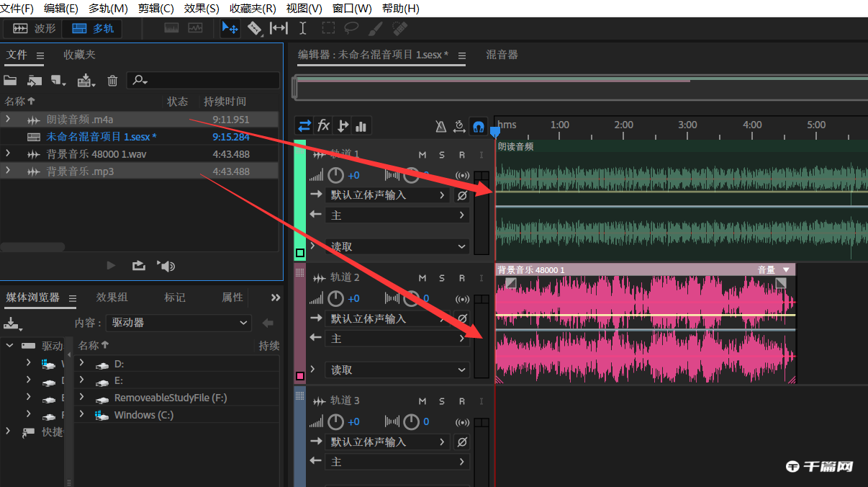
Task: Open the 效果(S) menu
Action: 201,8
